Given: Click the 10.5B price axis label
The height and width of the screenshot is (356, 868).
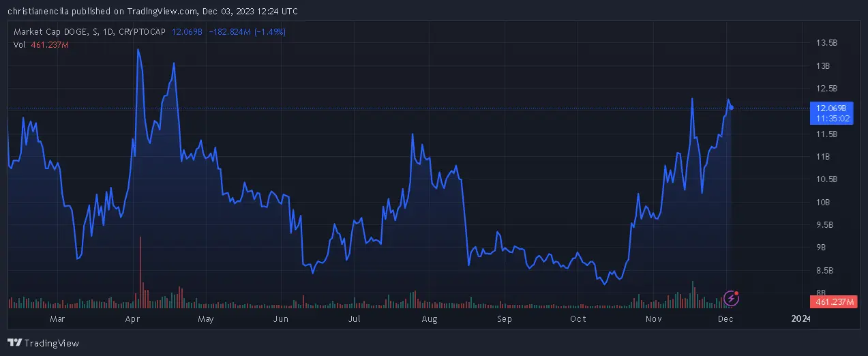Looking at the screenshot, I should 826,179.
